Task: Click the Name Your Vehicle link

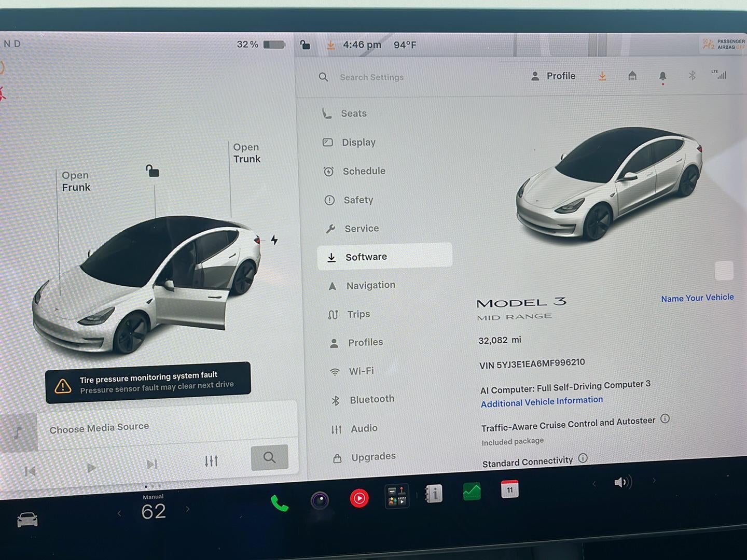Action: pos(697,298)
